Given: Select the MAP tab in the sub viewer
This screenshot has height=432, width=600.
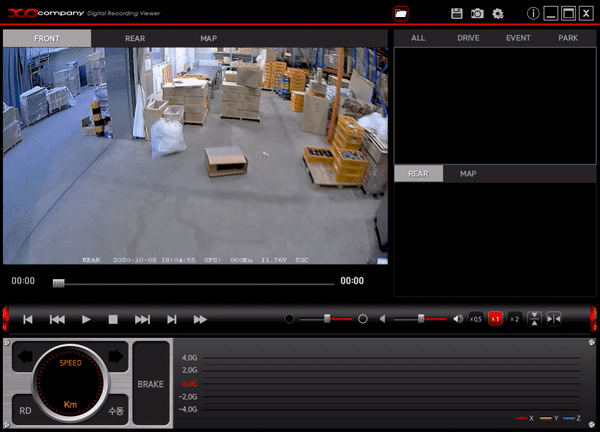Looking at the screenshot, I should pos(468,174).
